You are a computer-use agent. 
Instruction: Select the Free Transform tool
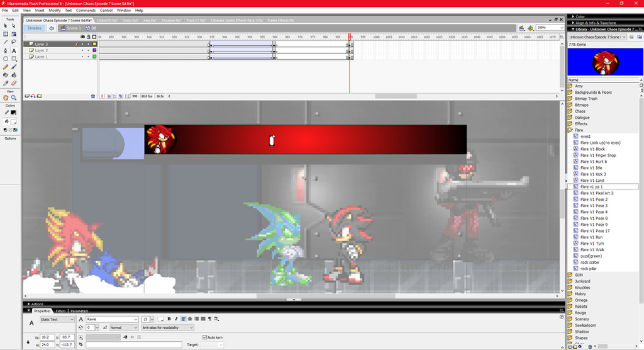pyautogui.click(x=6, y=34)
